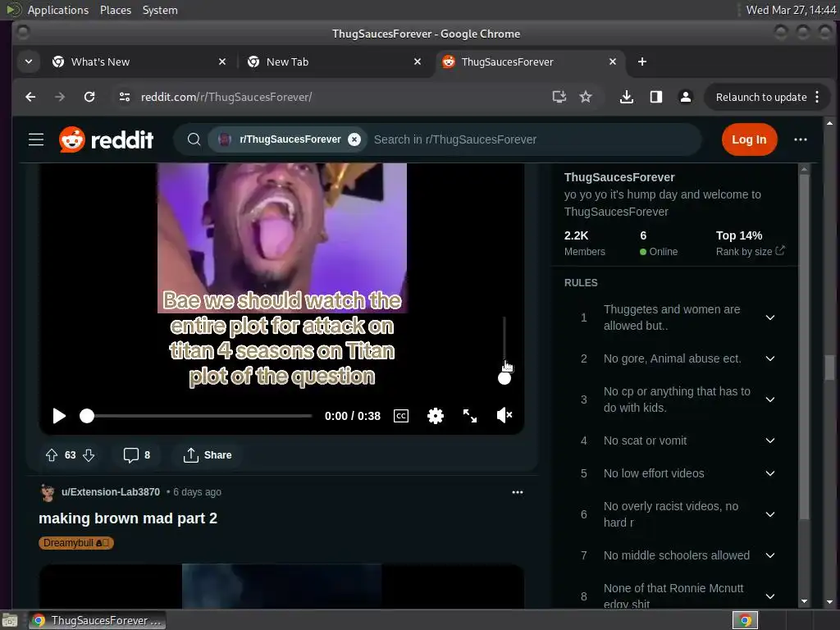
Task: Close the What's New tab
Action: (x=221, y=62)
